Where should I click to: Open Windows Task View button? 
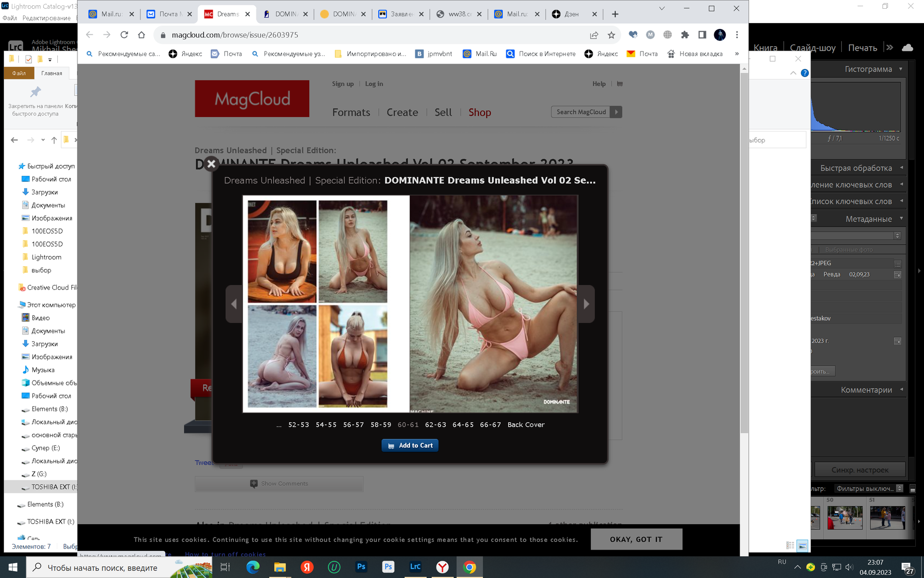coord(225,567)
